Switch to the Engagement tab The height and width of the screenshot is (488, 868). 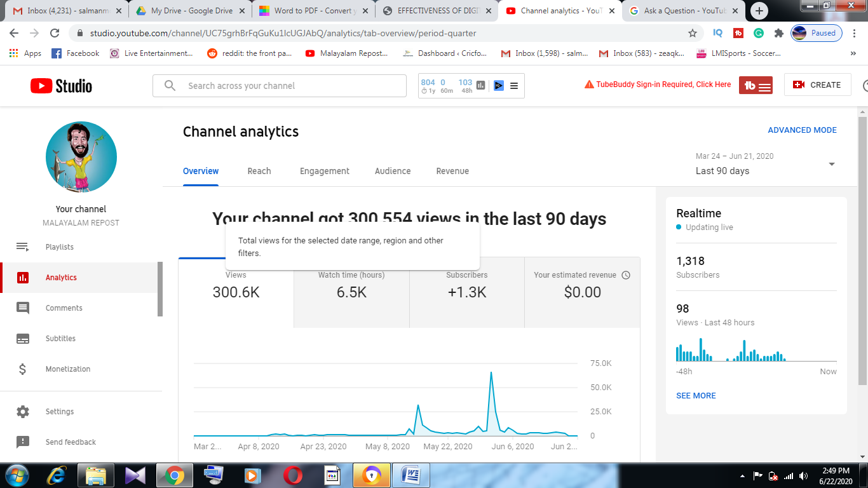[325, 171]
